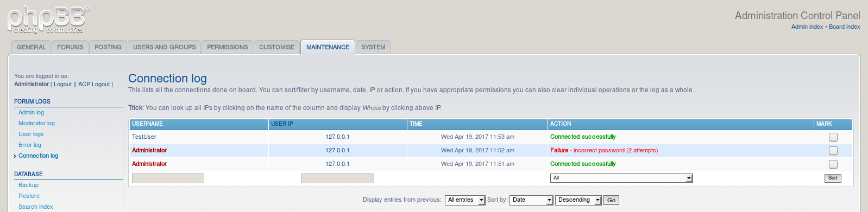Image resolution: width=868 pixels, height=212 pixels.
Task: Click the Logout link
Action: 62,84
